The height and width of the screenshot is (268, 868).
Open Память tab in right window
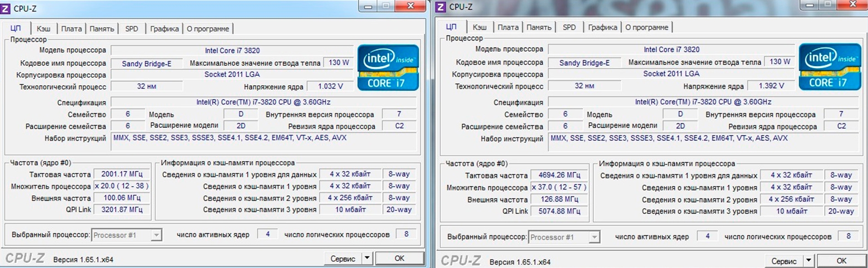pos(539,27)
